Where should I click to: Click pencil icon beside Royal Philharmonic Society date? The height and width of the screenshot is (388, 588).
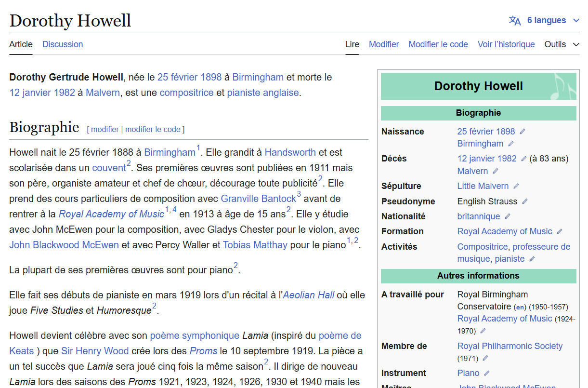[485, 358]
